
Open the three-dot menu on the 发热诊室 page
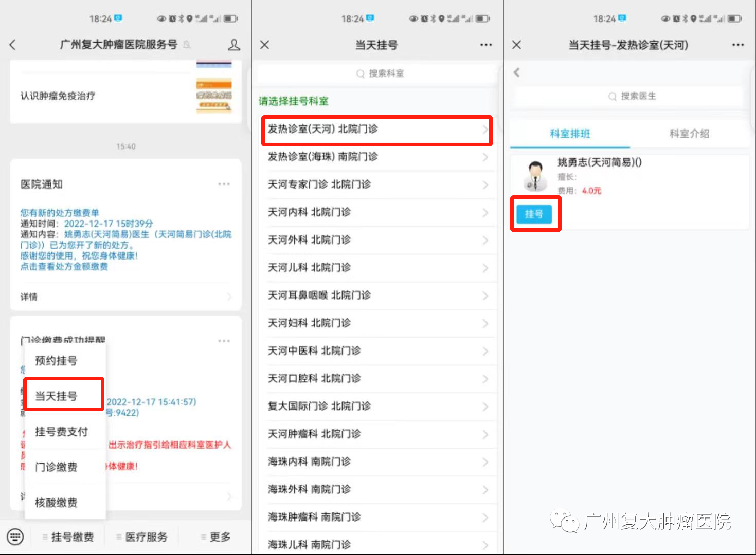tap(737, 45)
